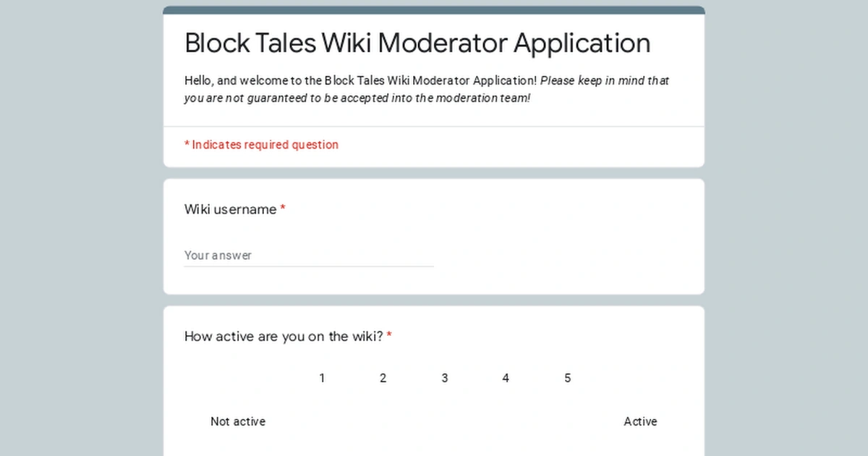Click the required asterisk beside Wiki username
The height and width of the screenshot is (456, 868).
pos(282,209)
